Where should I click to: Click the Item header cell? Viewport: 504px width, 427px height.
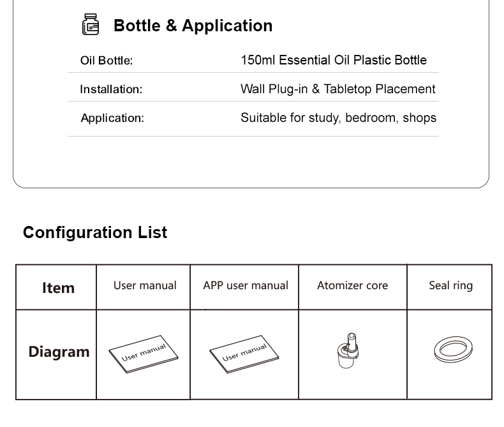tap(56, 287)
